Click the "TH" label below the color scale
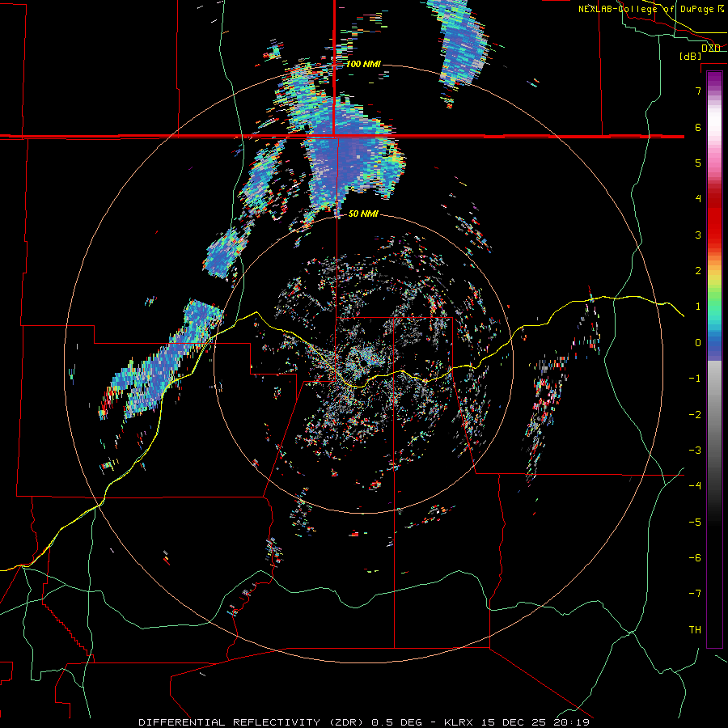Image resolution: width=728 pixels, height=728 pixels. pos(695,630)
